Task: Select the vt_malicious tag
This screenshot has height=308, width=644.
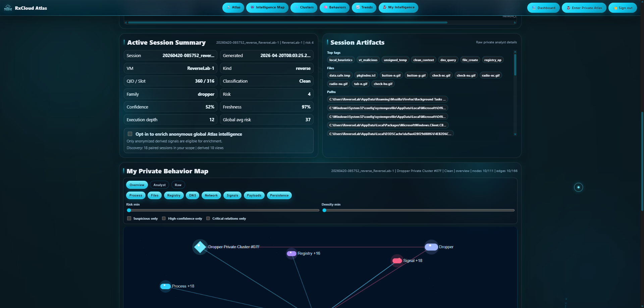Action: [368, 60]
